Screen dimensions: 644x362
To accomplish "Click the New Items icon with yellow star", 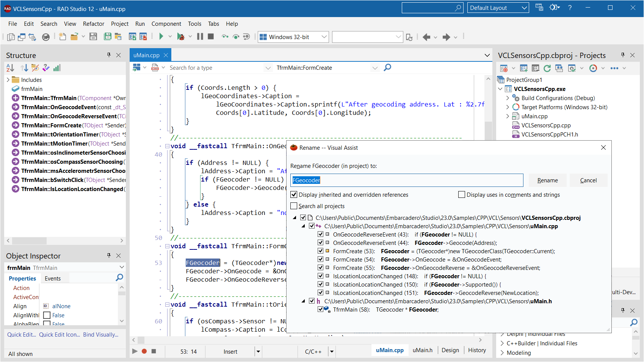I will pos(62,37).
